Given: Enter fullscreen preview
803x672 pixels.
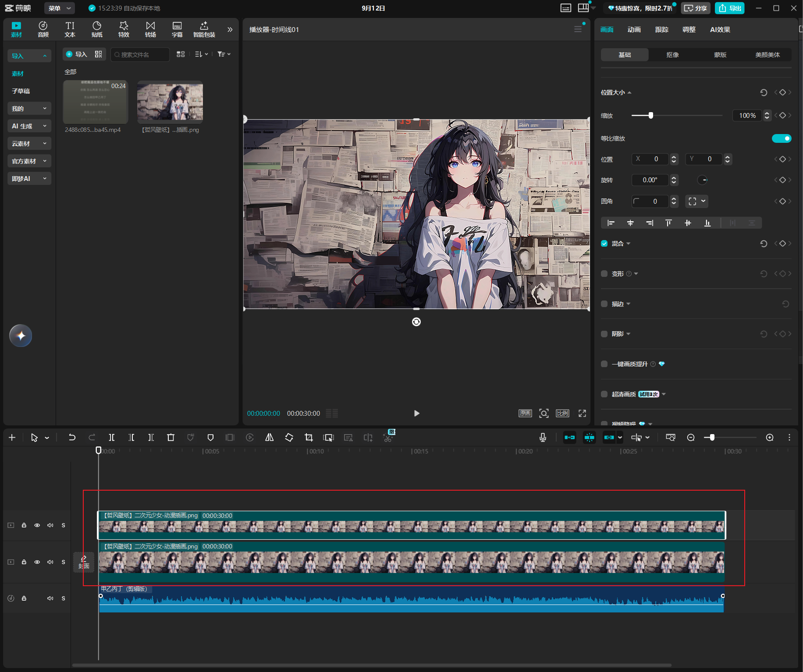Looking at the screenshot, I should (x=582, y=413).
